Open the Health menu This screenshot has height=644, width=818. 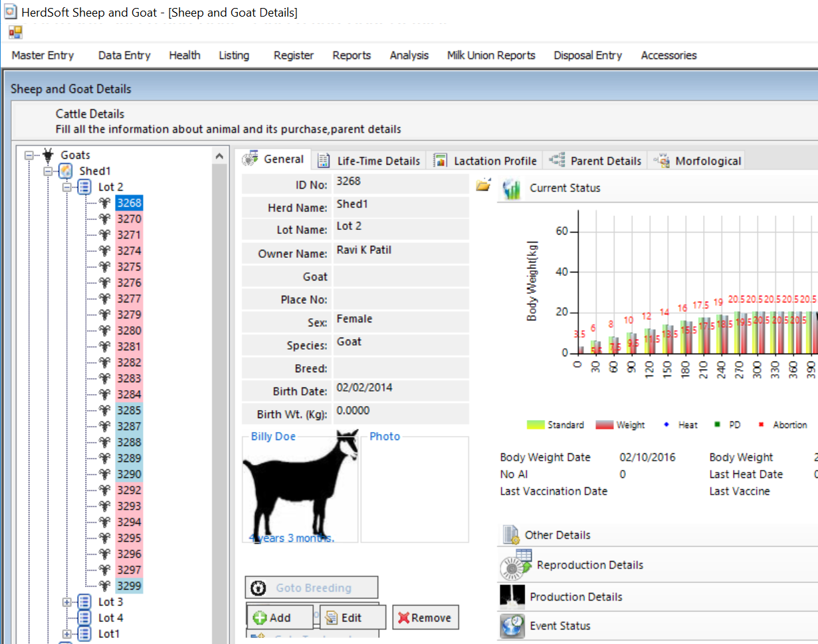184,56
